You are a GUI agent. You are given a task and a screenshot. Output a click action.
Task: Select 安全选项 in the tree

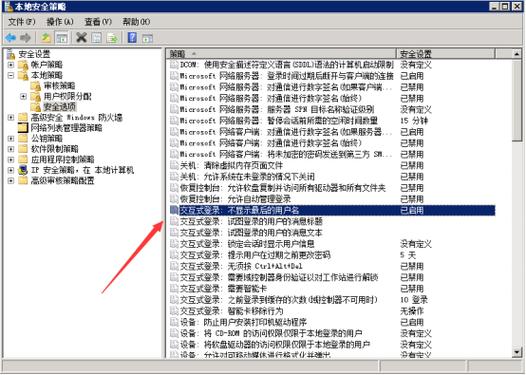point(60,107)
